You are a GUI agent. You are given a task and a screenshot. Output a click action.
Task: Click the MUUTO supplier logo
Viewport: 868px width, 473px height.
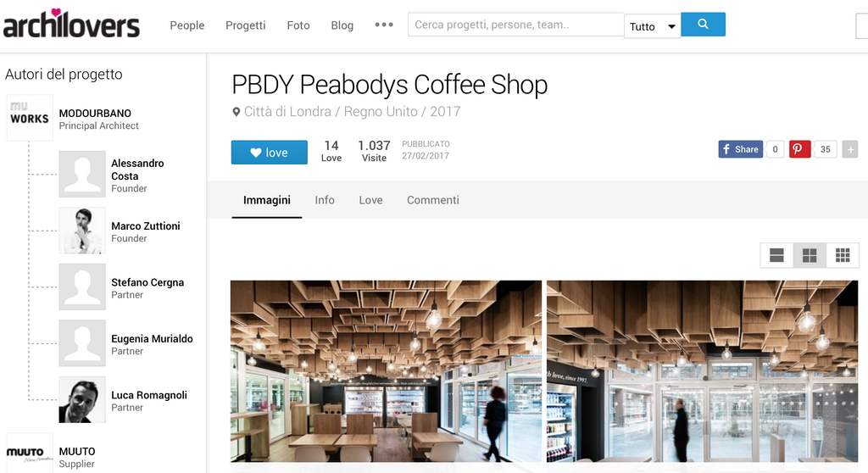point(30,453)
